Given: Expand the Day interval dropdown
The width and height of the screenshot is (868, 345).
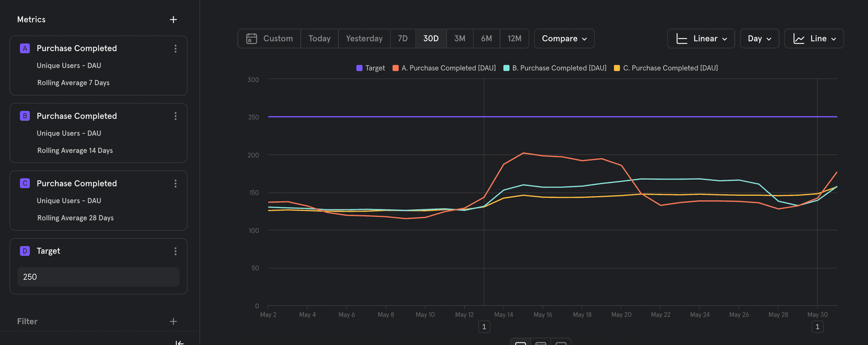Looking at the screenshot, I should (759, 39).
